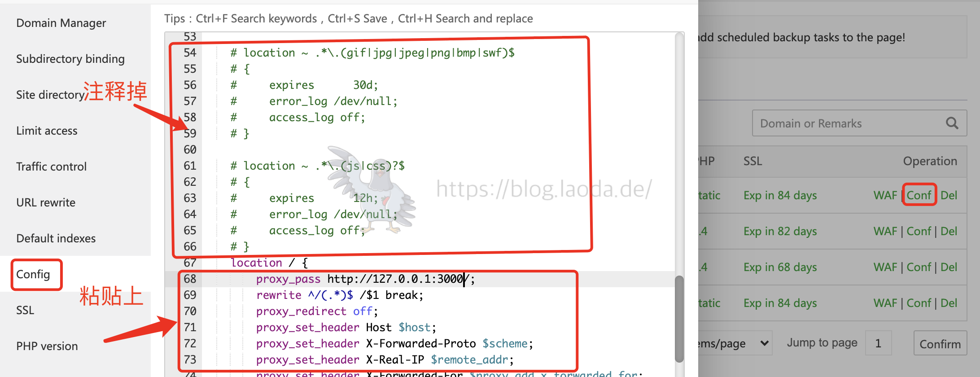Click the code editor vertical scrollbar
This screenshot has height=377, width=980.
click(679, 319)
